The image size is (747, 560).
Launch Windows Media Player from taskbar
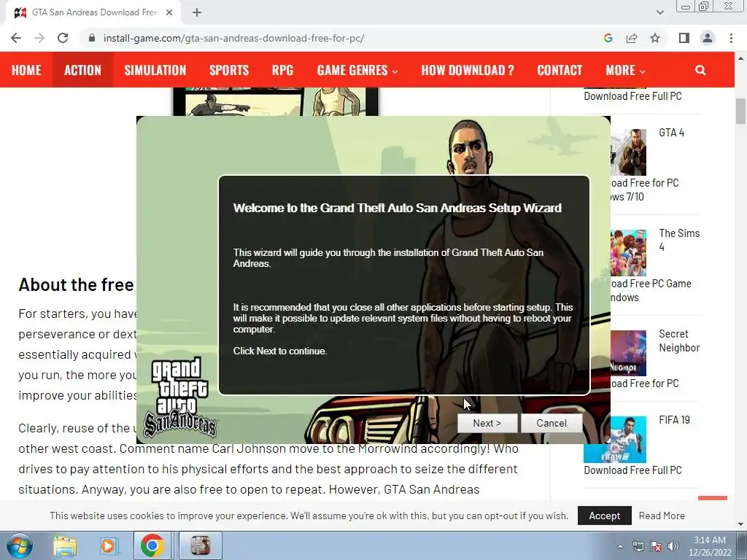[108, 545]
